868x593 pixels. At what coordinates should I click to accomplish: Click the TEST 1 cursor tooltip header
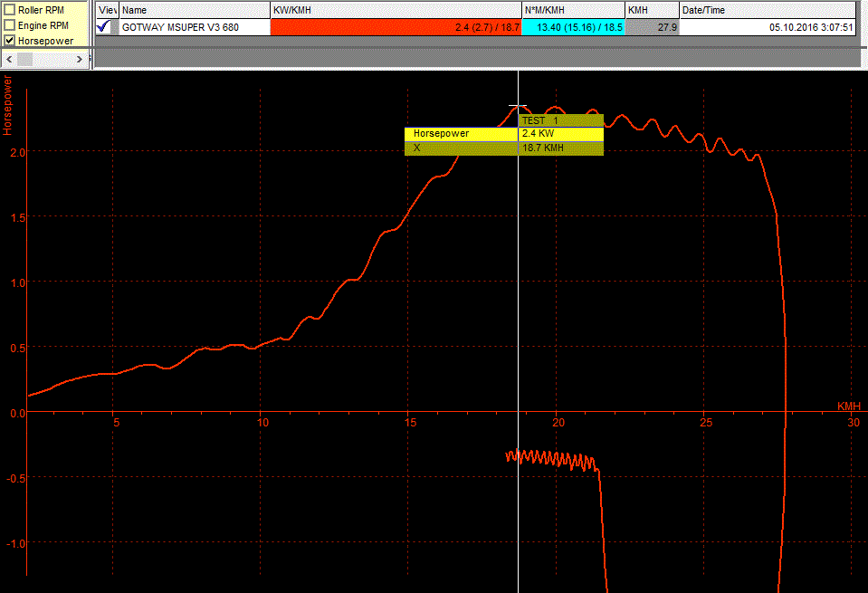[560, 120]
